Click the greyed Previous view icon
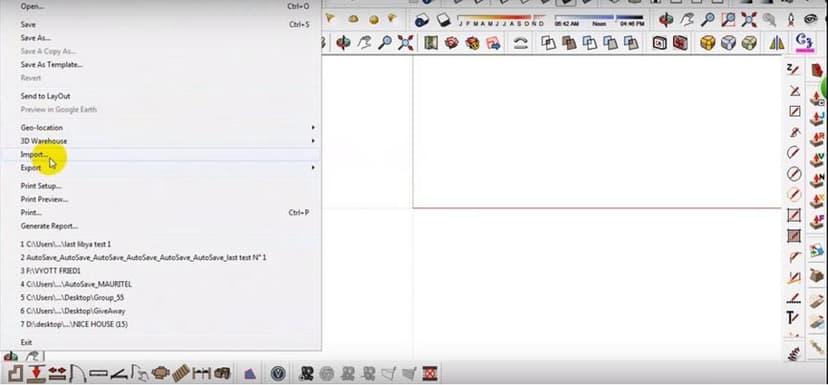Screen dimensions: 828x385 coord(769,20)
